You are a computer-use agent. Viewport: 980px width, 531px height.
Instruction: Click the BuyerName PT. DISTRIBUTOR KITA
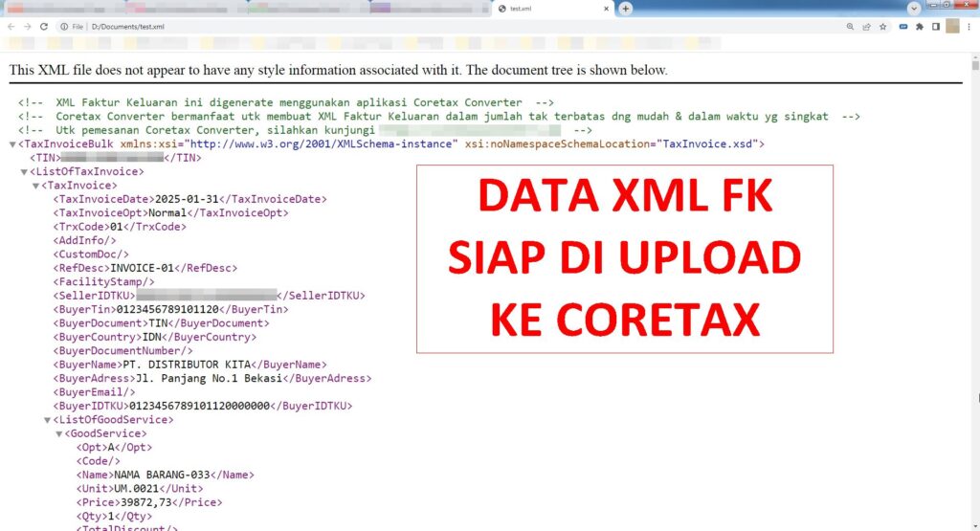point(187,365)
